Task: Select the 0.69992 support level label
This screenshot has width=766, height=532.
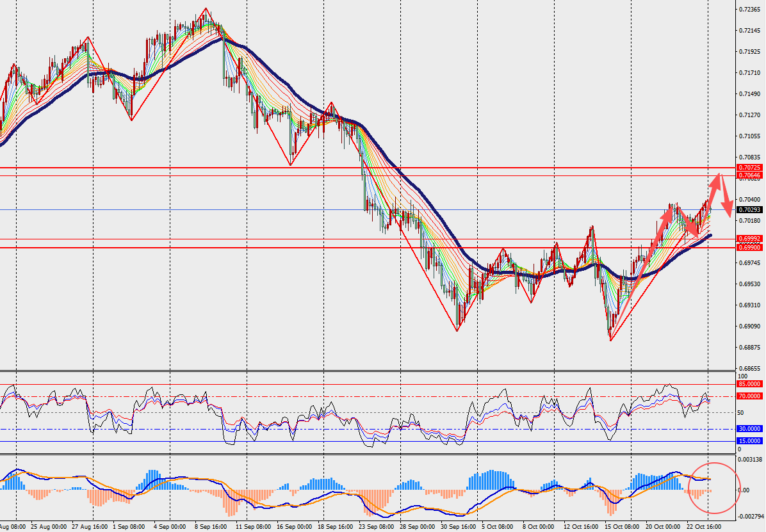Action: pyautogui.click(x=749, y=239)
